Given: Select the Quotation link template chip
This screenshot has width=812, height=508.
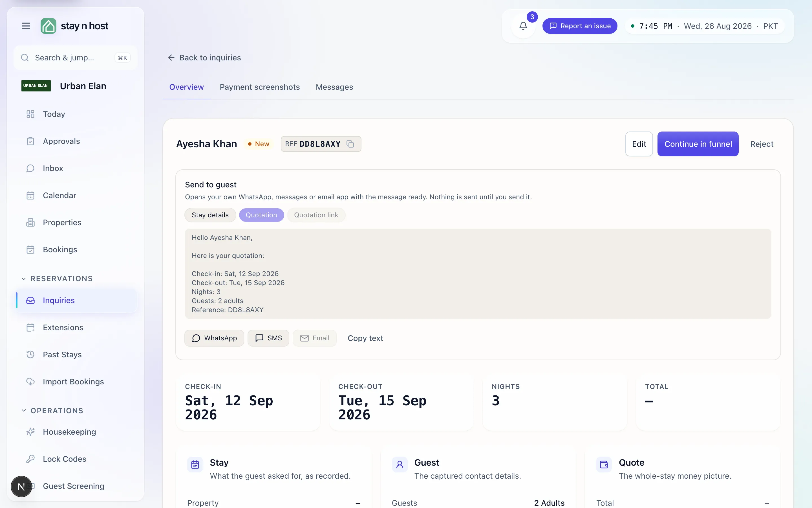Looking at the screenshot, I should (x=316, y=215).
